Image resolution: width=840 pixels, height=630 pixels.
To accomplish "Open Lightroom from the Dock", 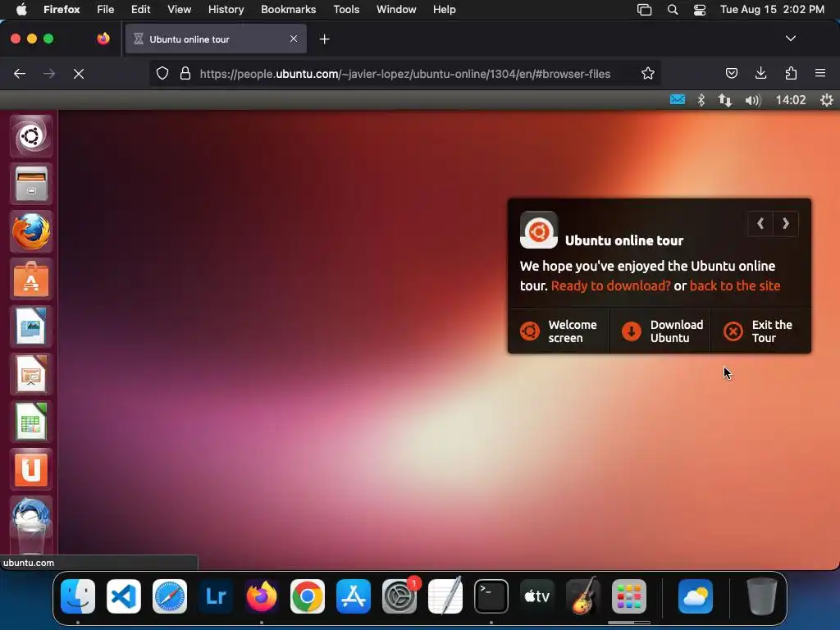I will click(216, 596).
